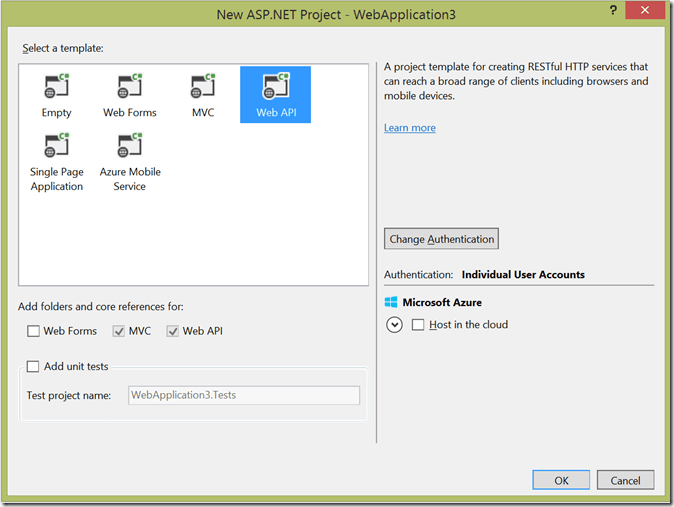Enable the Web Forms folders checkbox
Image resolution: width=674 pixels, height=507 pixels.
pyautogui.click(x=33, y=331)
